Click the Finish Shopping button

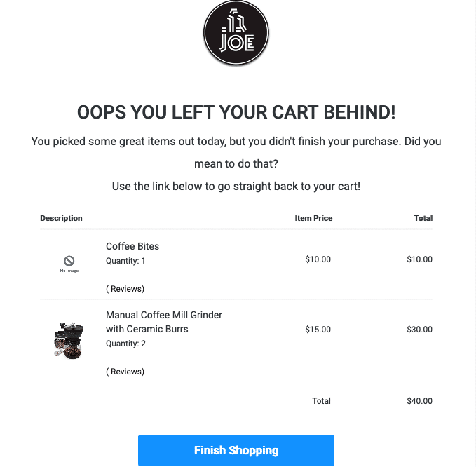pos(236,450)
